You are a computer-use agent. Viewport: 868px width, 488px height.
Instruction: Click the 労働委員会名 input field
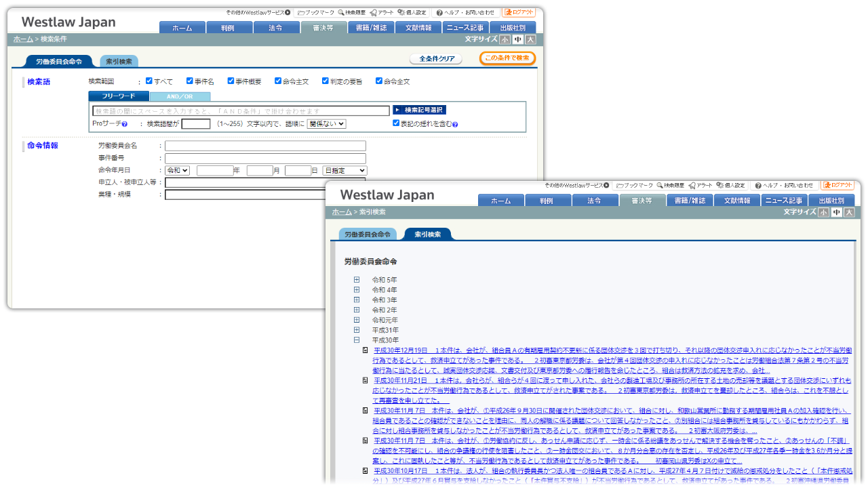pos(265,146)
